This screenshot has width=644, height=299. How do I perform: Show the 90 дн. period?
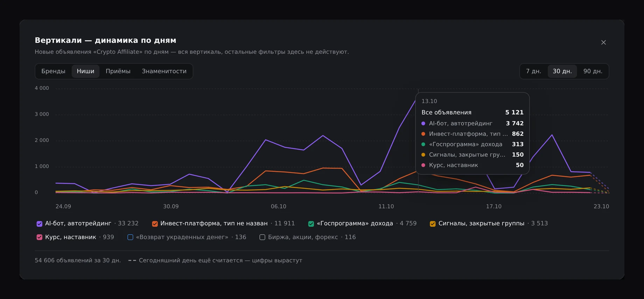pos(593,71)
